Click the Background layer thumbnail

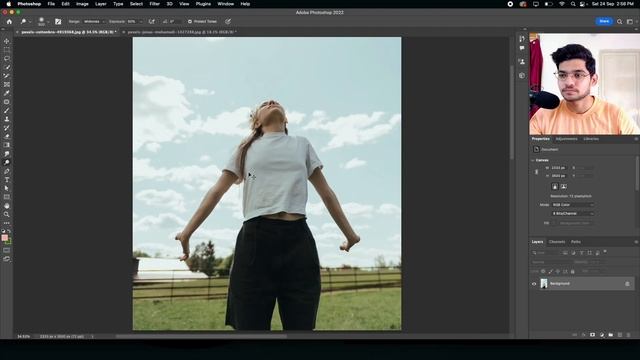544,283
